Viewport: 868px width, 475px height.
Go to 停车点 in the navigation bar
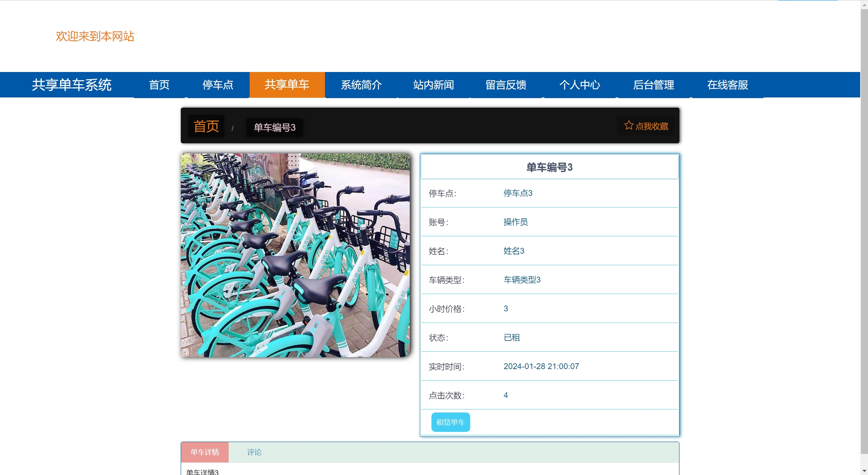click(x=218, y=85)
